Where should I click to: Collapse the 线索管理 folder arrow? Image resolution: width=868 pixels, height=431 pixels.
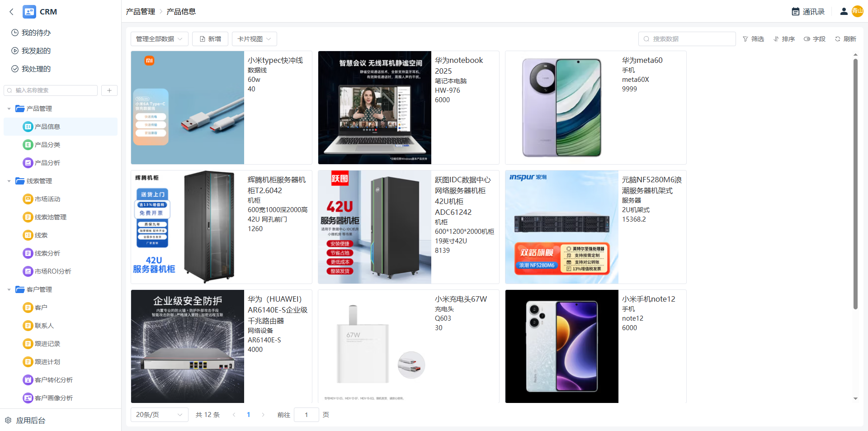(x=9, y=181)
